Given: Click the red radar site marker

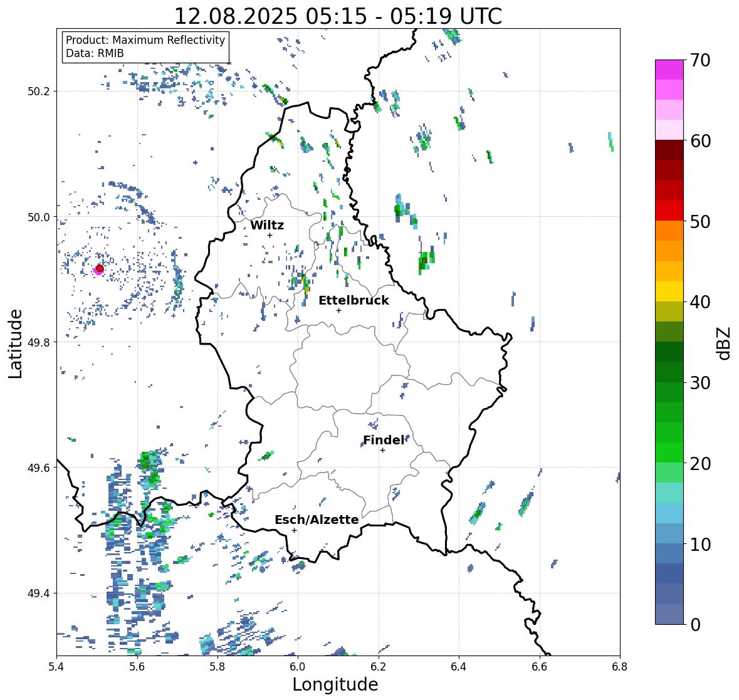Looking at the screenshot, I should (x=100, y=268).
